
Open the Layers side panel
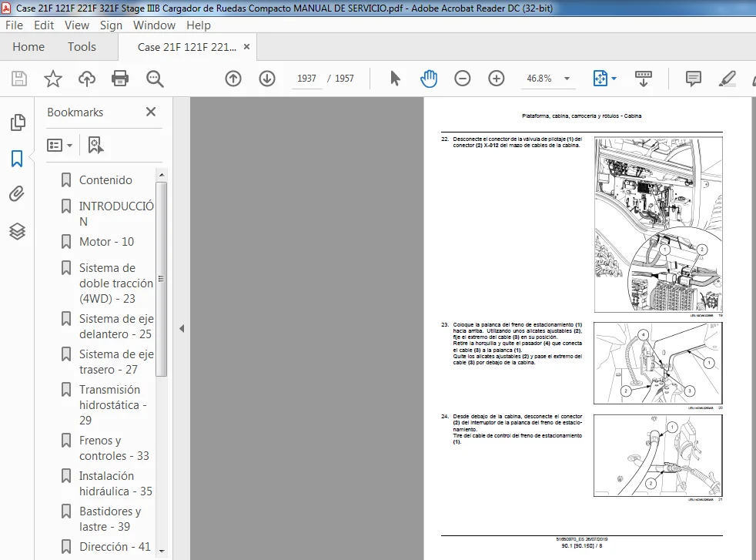(17, 232)
